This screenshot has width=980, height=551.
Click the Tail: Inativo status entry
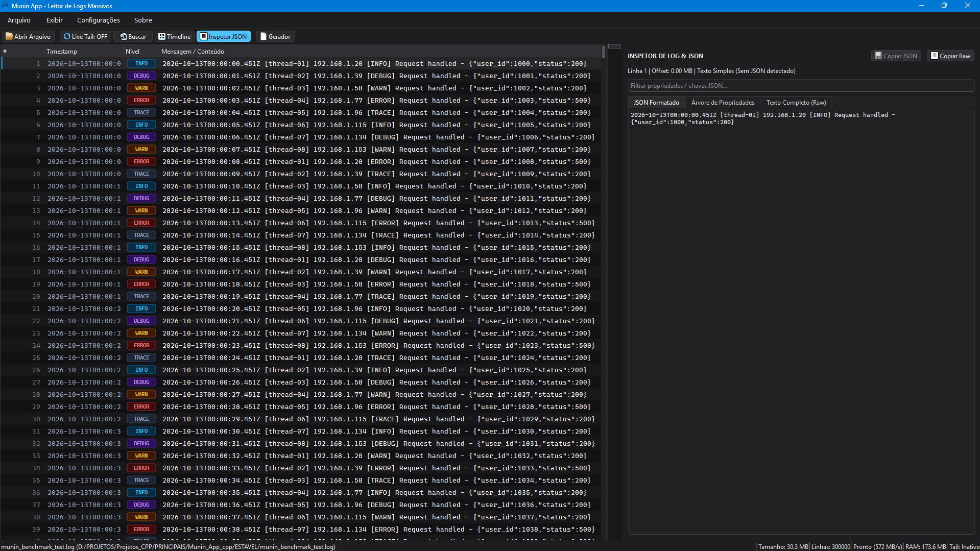tap(964, 547)
